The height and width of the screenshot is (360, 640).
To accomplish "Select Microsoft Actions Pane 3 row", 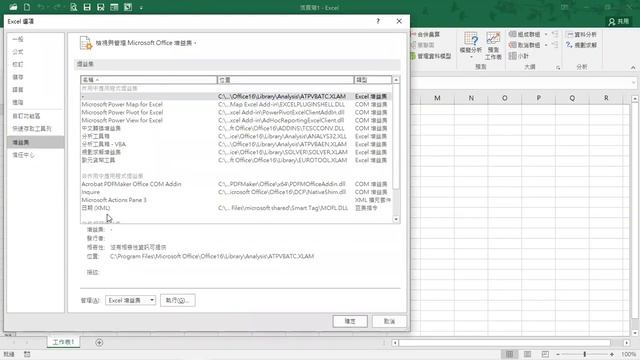I will coord(236,200).
